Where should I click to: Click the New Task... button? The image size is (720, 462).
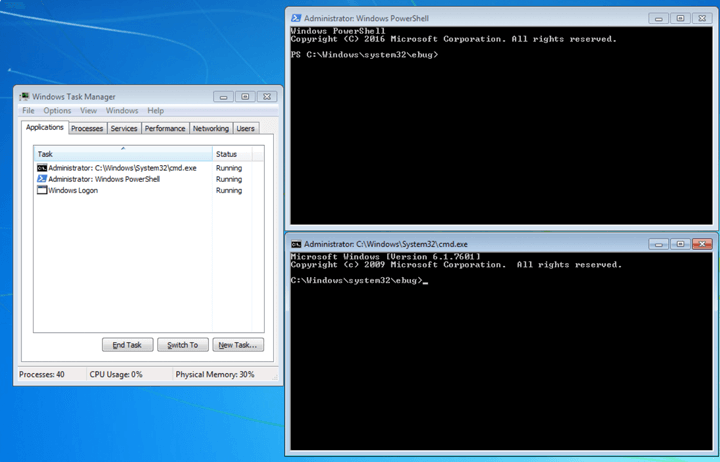pyautogui.click(x=238, y=345)
